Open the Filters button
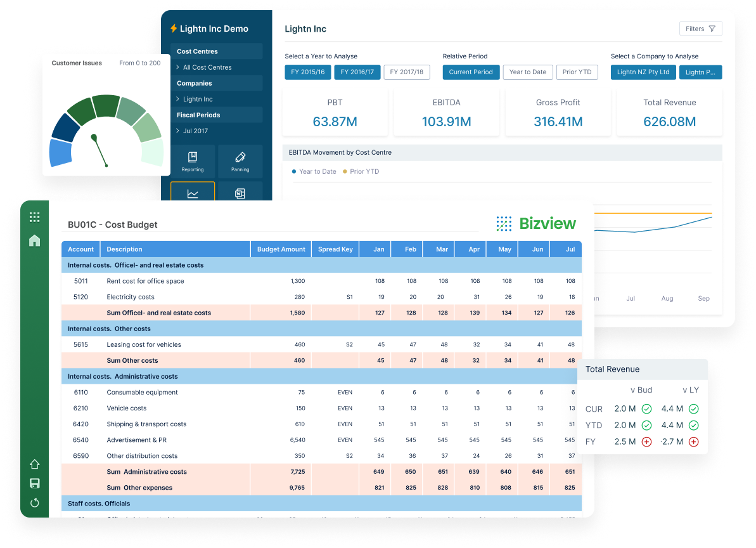 [x=700, y=28]
